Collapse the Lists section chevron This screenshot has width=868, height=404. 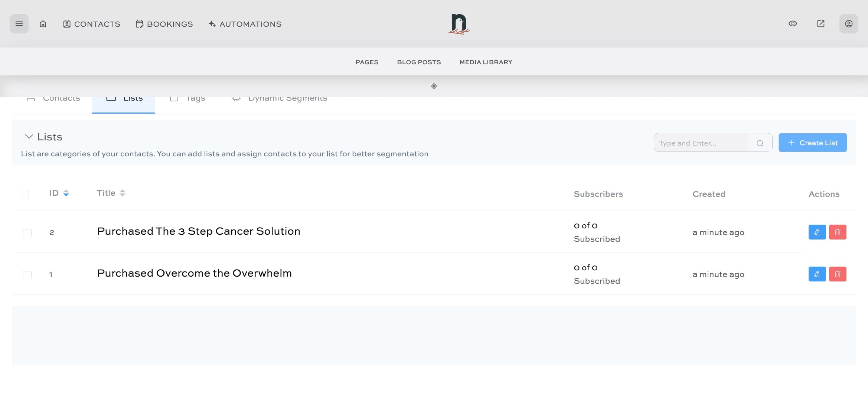click(29, 137)
